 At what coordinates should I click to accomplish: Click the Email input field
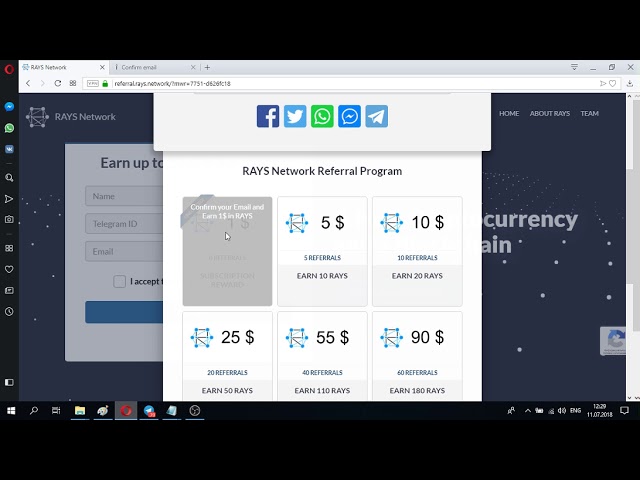[124, 251]
